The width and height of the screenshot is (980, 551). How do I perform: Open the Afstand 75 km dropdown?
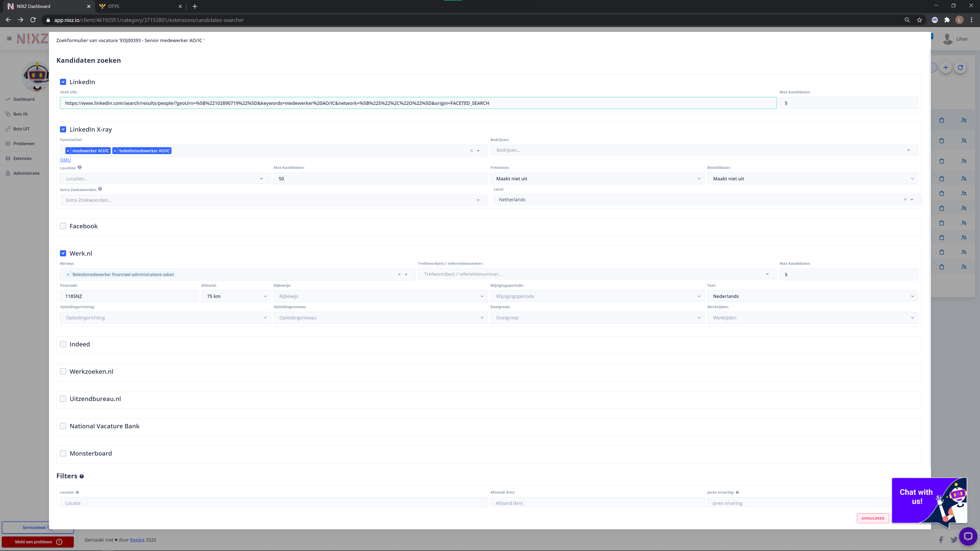[236, 296]
